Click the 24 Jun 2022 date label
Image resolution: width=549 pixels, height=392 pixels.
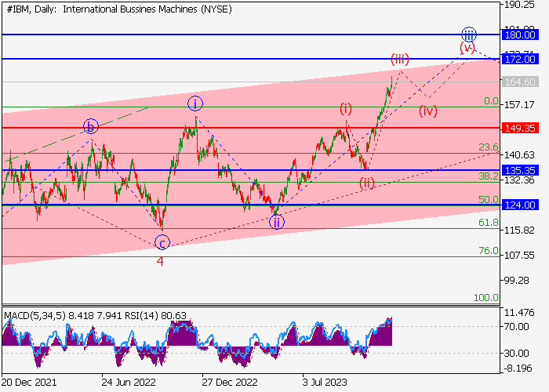(129, 383)
